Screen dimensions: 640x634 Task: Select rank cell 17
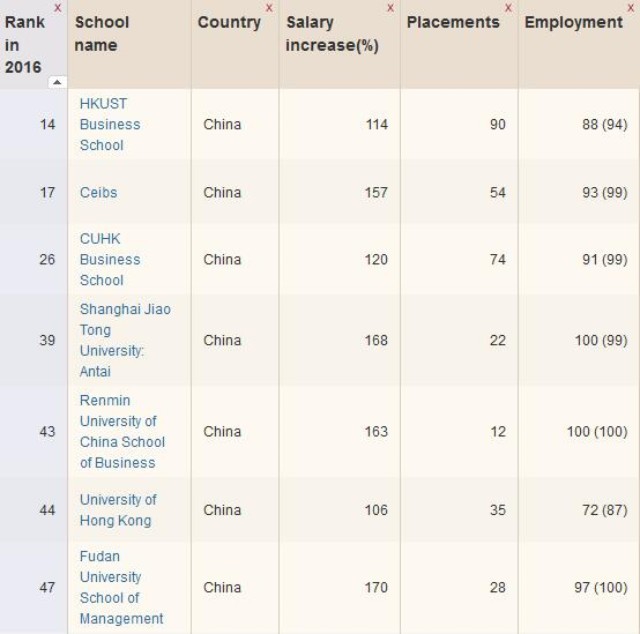tap(47, 192)
